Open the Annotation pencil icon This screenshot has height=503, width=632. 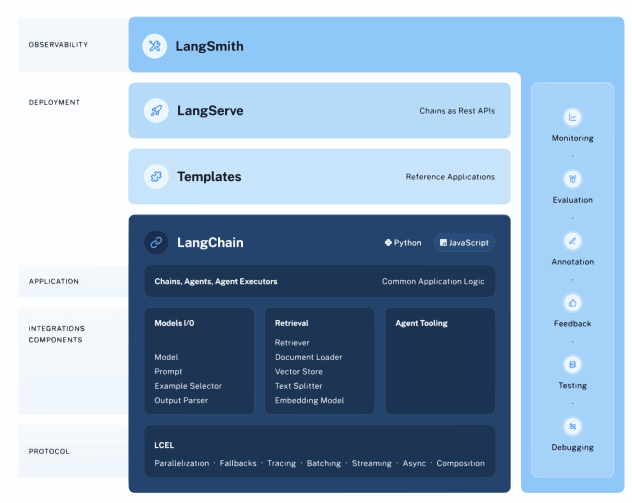572,241
